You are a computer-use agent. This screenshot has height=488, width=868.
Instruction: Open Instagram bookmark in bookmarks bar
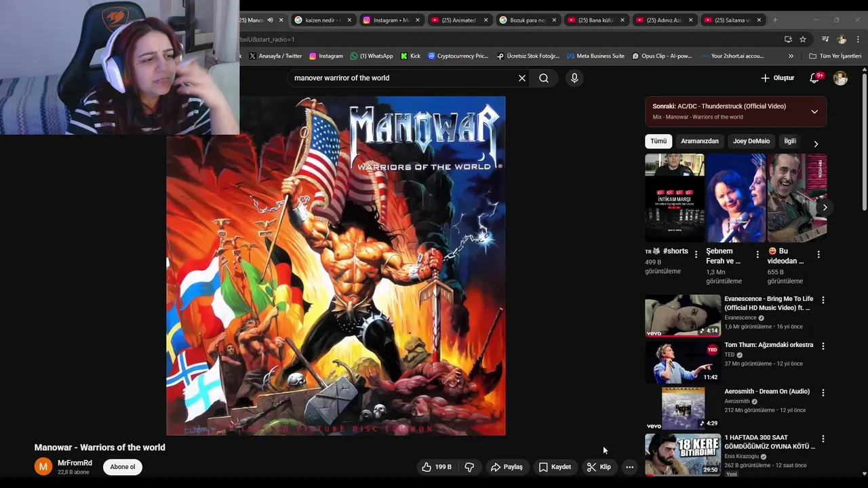click(326, 56)
